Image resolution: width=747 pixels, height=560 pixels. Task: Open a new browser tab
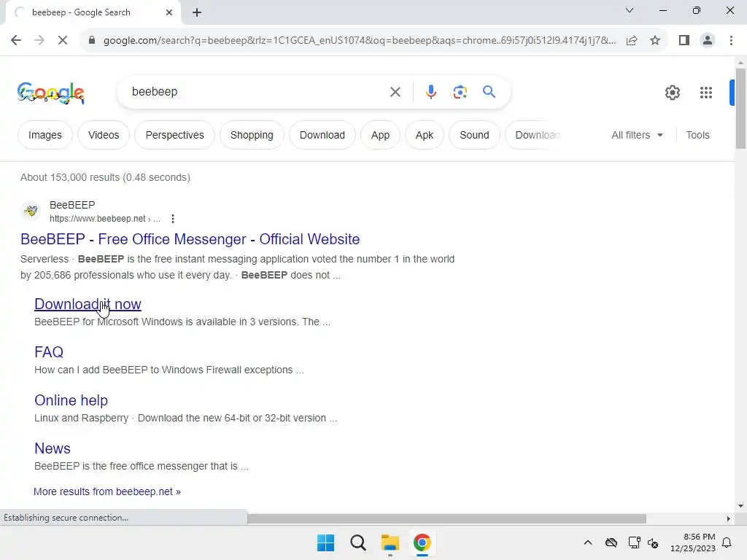pos(197,12)
